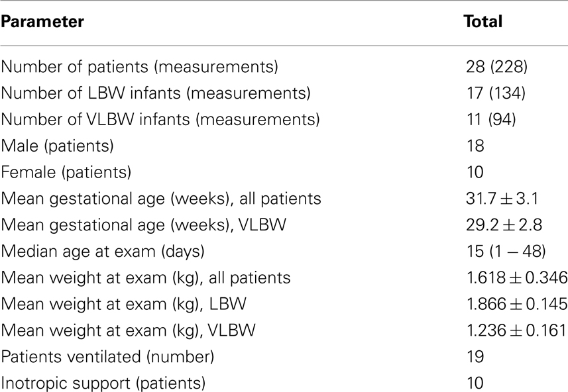
Task: Click the Total column header
Action: [483, 21]
